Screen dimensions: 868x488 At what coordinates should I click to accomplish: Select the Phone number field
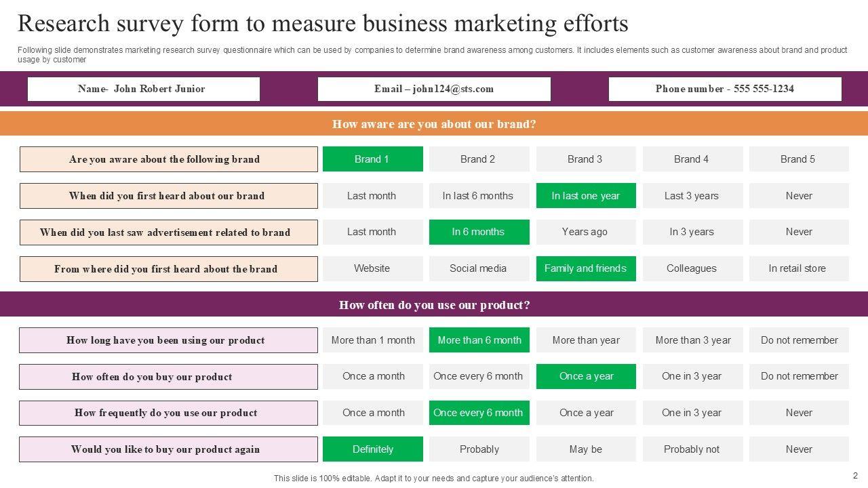[x=724, y=89]
